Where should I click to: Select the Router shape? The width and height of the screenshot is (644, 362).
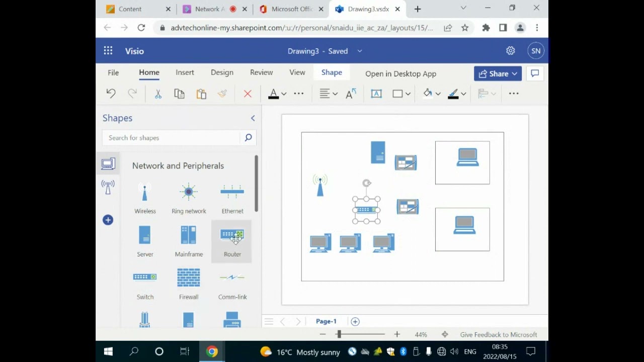[x=231, y=241]
